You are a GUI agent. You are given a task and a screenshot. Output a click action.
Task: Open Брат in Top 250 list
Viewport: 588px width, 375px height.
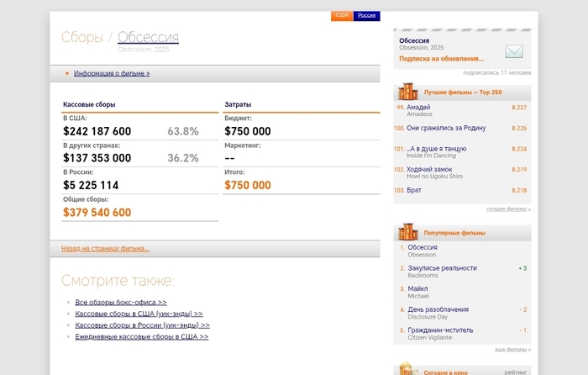[414, 190]
